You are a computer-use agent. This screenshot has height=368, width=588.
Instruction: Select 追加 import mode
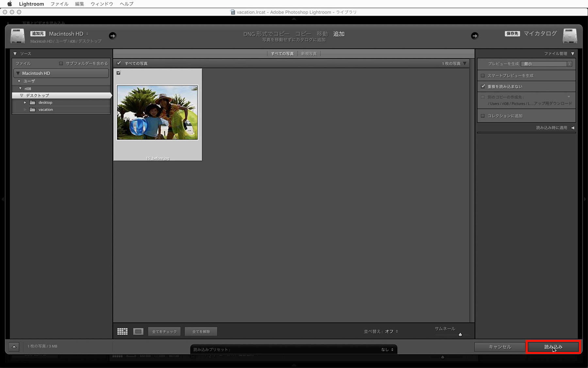coord(339,34)
